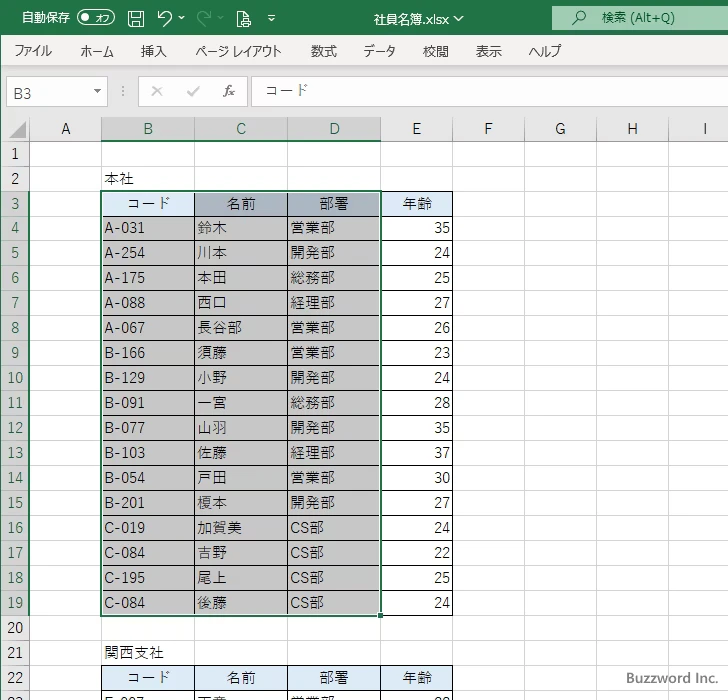Select column E header
The height and width of the screenshot is (700, 728).
[416, 129]
